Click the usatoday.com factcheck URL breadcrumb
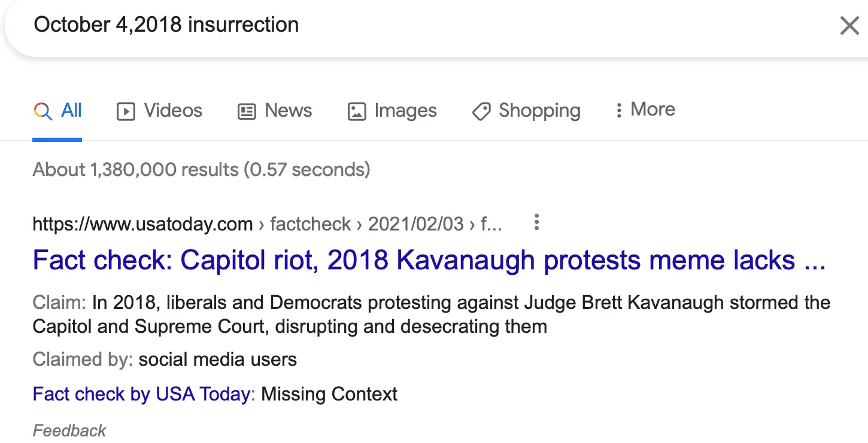The image size is (868, 443). point(266,224)
